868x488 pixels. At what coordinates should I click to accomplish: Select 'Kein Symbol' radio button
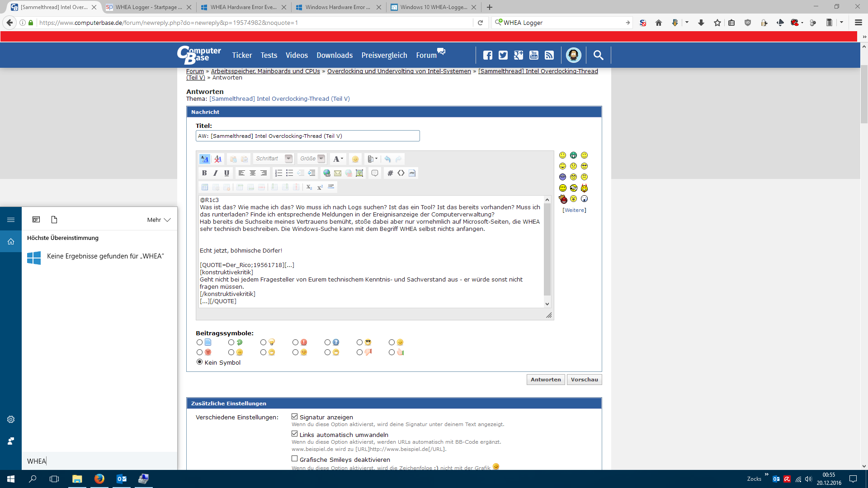199,362
